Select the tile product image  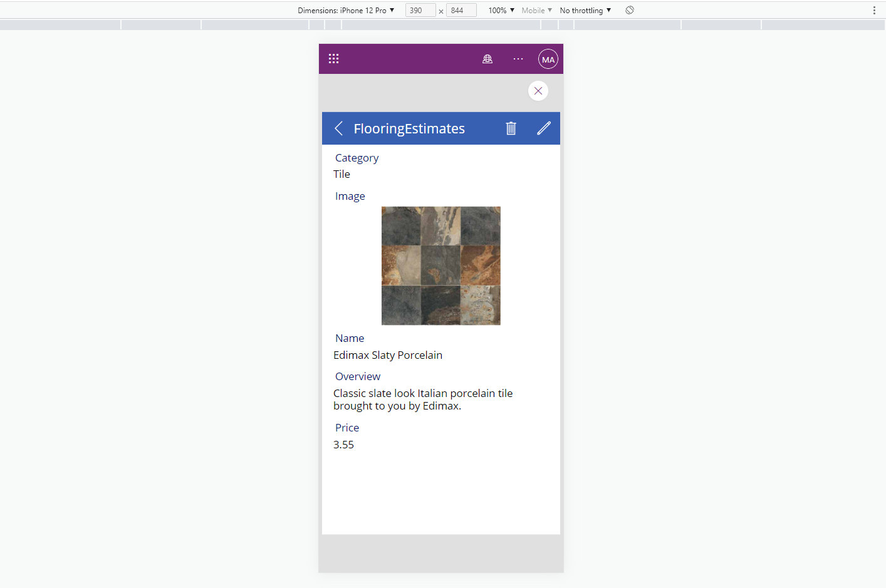click(x=440, y=266)
